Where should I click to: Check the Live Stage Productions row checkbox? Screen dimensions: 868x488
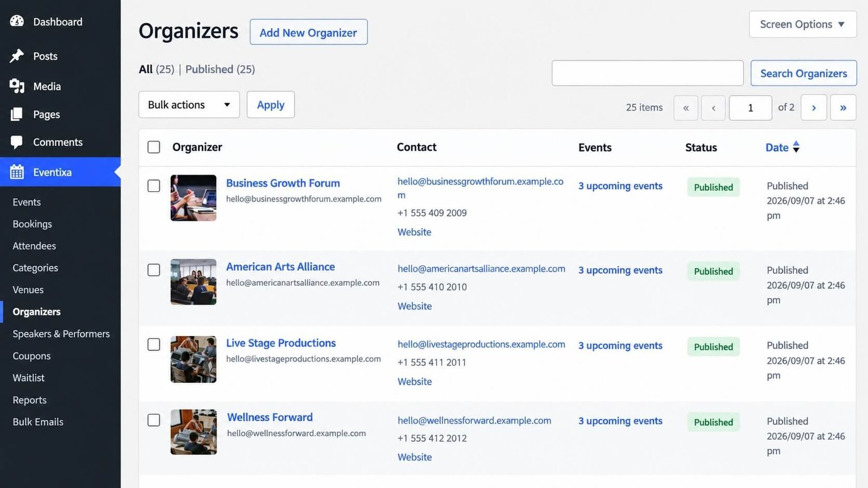click(154, 344)
